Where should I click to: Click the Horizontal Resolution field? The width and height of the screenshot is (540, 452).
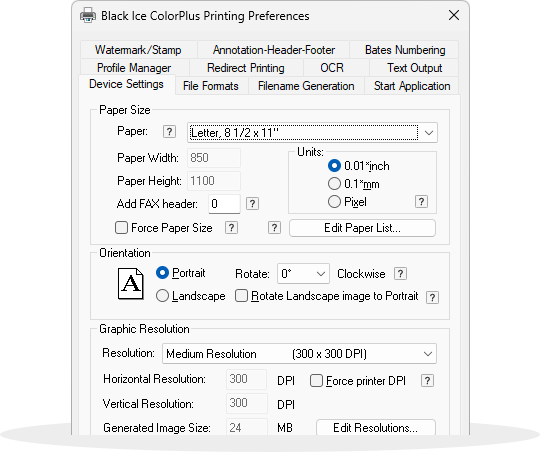coord(246,379)
